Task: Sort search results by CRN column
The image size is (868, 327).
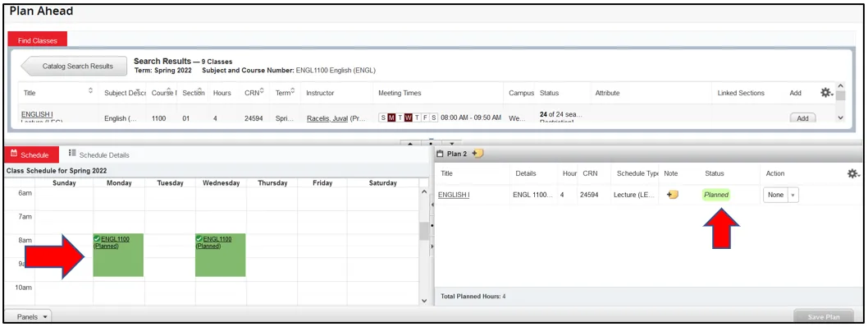Action: pyautogui.click(x=262, y=90)
